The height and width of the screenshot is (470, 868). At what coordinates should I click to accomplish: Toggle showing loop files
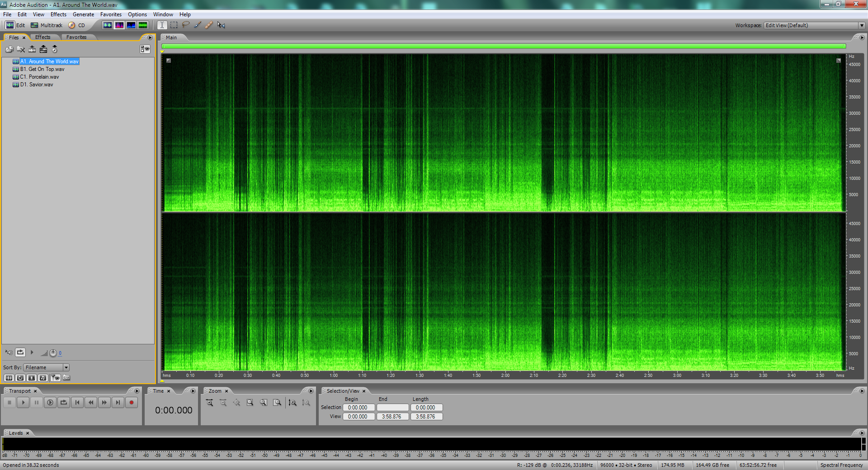pos(20,378)
